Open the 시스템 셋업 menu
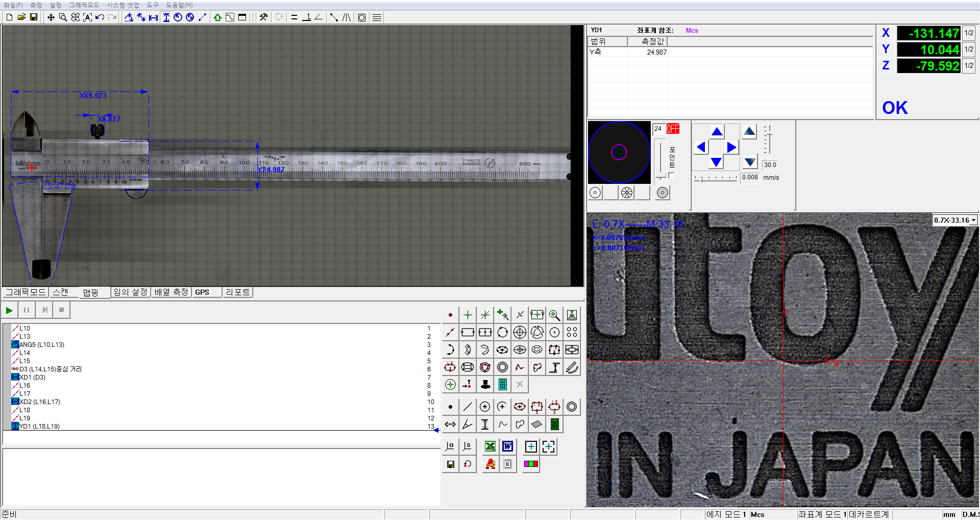The width and height of the screenshot is (980, 520). point(122,5)
